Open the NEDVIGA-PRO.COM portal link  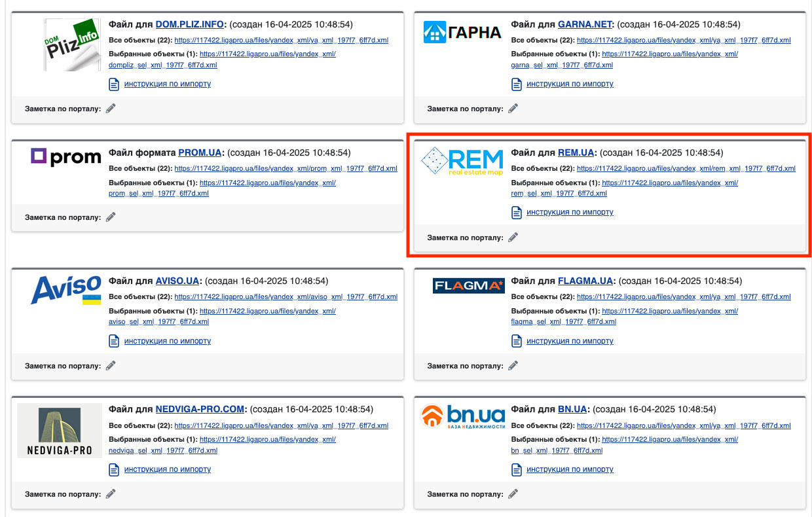pos(200,410)
